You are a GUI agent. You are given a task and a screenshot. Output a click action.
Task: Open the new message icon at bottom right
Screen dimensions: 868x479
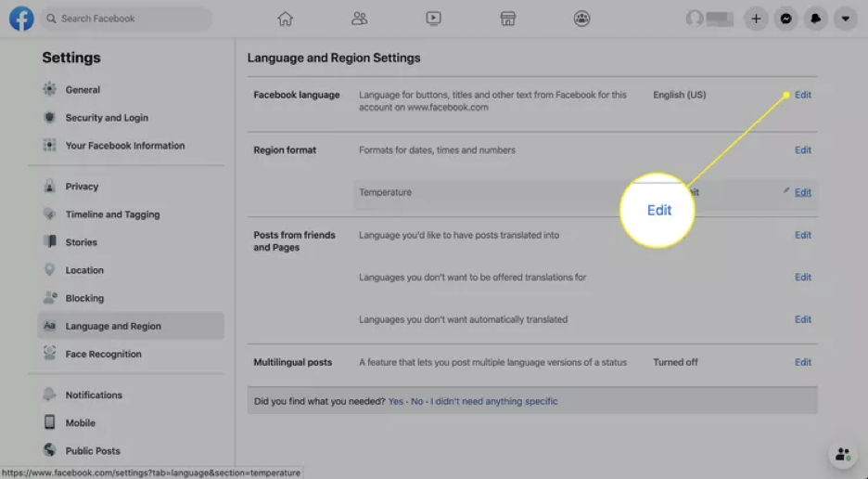[842, 455]
